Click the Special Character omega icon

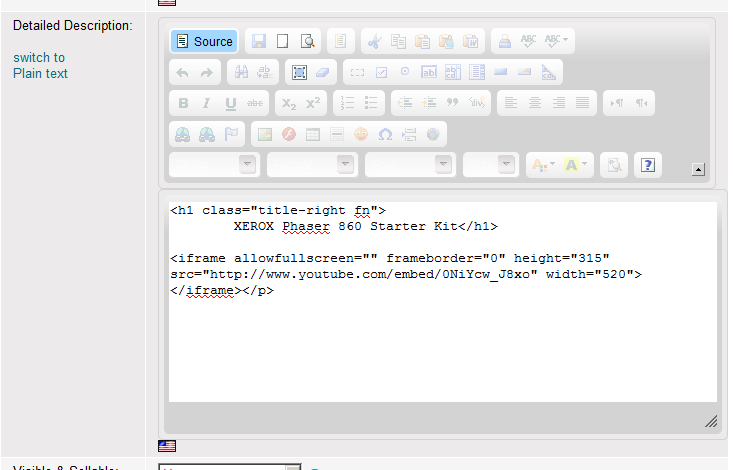(x=385, y=134)
